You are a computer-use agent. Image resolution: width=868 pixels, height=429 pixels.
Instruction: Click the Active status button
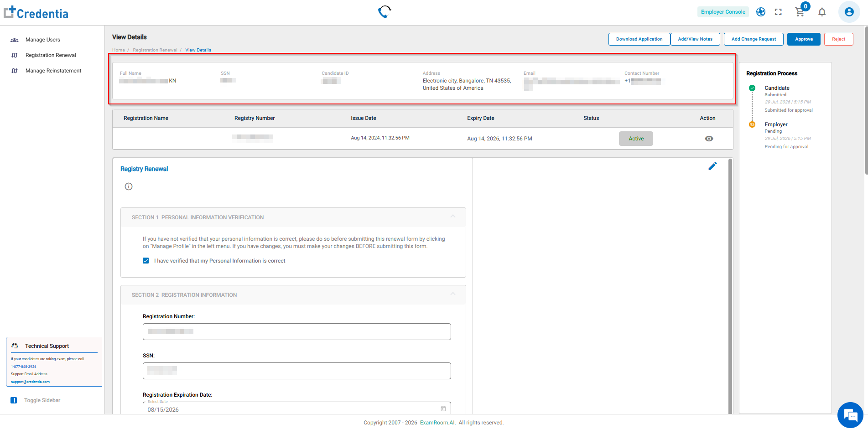pyautogui.click(x=636, y=139)
